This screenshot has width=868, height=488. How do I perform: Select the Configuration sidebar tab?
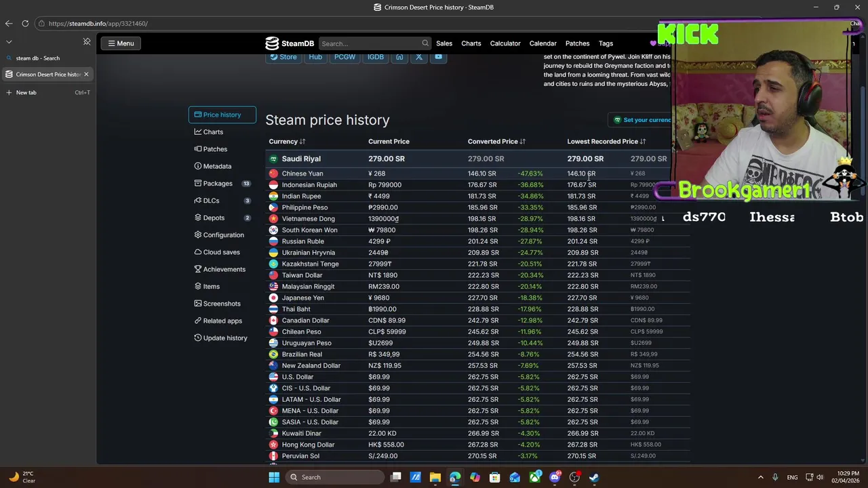tap(222, 235)
